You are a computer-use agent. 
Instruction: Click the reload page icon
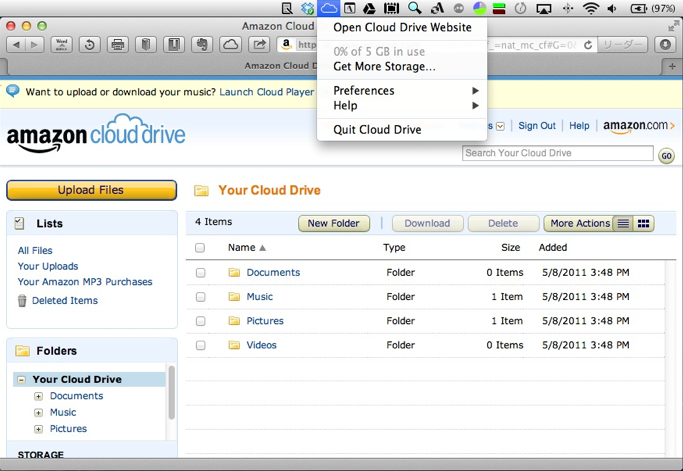588,45
